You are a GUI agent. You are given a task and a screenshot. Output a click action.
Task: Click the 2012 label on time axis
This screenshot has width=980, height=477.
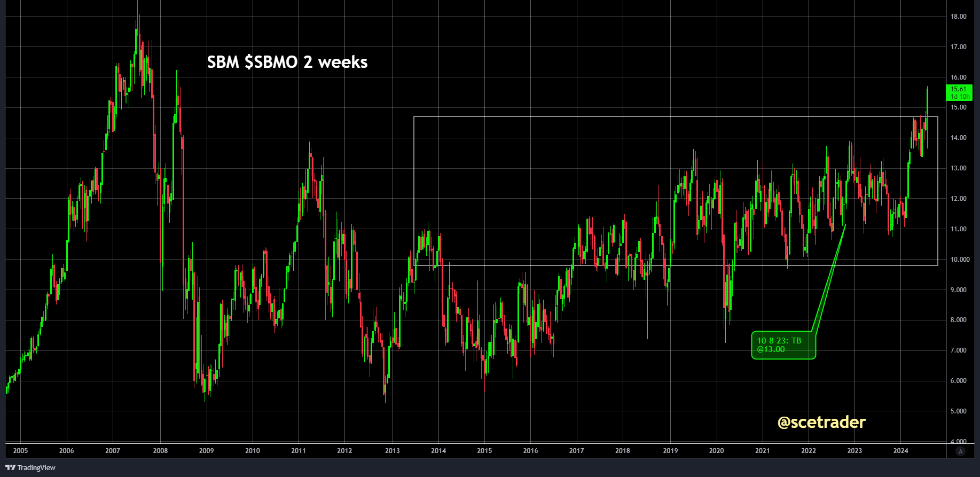pos(344,451)
